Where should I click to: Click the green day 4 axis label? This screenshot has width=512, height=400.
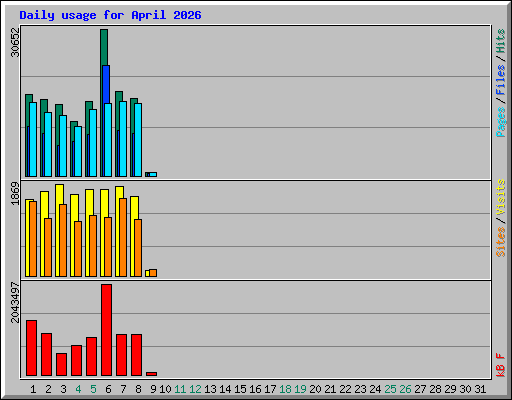[x=78, y=389]
